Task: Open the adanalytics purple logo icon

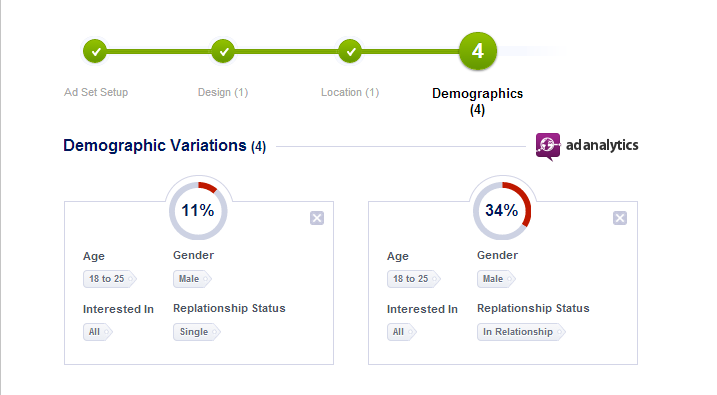Action: pyautogui.click(x=548, y=146)
